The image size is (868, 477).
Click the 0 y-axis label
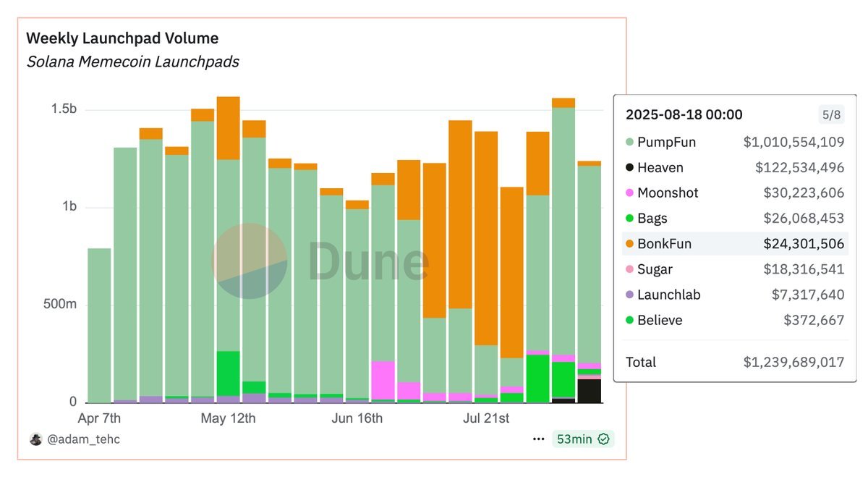tap(74, 402)
